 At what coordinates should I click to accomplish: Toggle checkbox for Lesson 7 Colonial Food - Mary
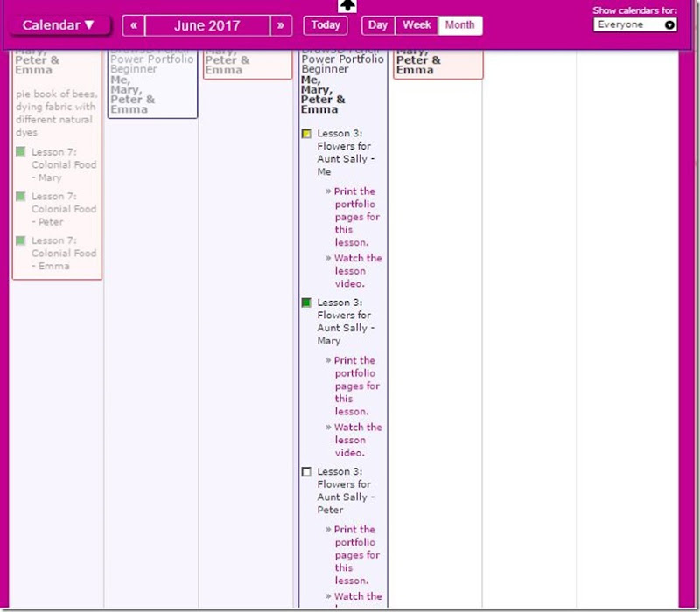tap(20, 152)
